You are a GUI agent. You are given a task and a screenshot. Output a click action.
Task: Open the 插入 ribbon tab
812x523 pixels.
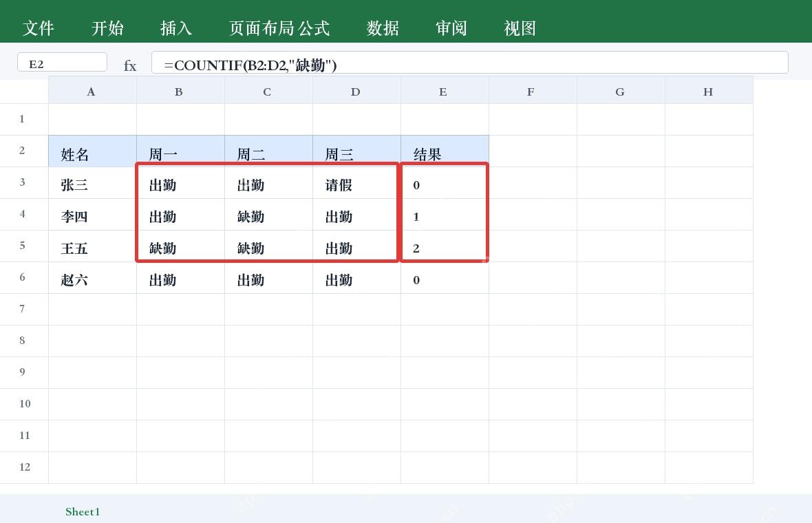[x=176, y=28]
